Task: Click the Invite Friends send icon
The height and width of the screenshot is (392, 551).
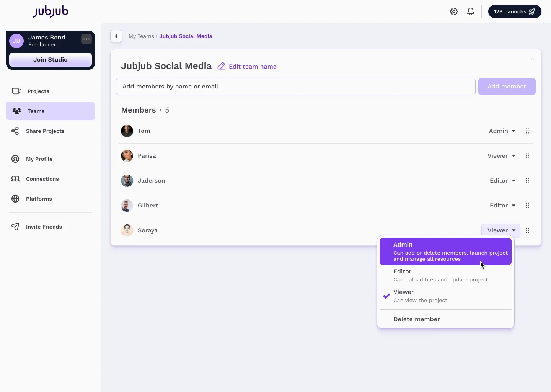Action: point(15,227)
